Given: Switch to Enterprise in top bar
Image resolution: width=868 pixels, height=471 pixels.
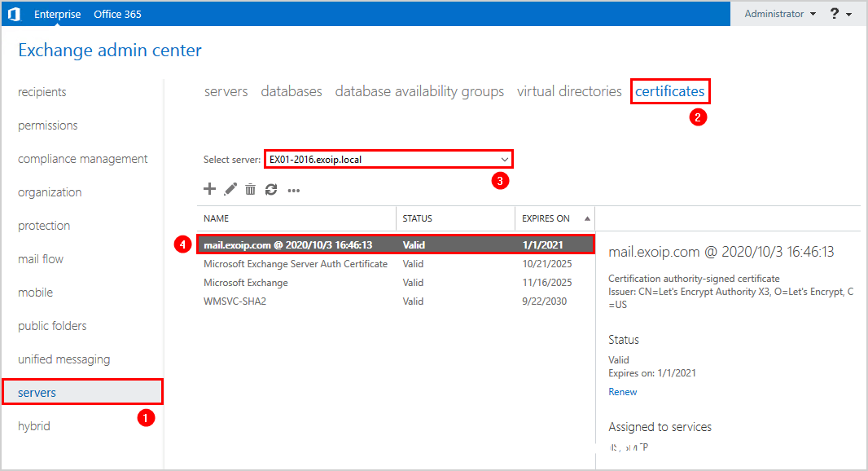Looking at the screenshot, I should click(x=58, y=14).
